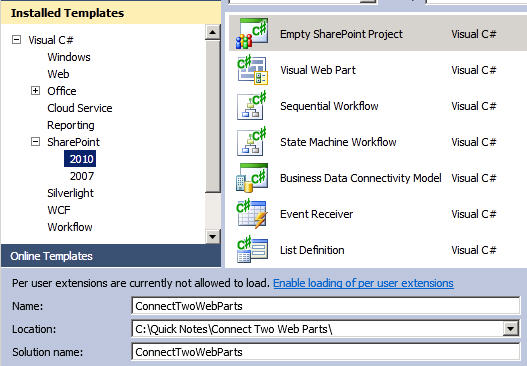Screen dimensions: 527x366
Task: Select the SharePoint 2010 node
Action: point(80,159)
